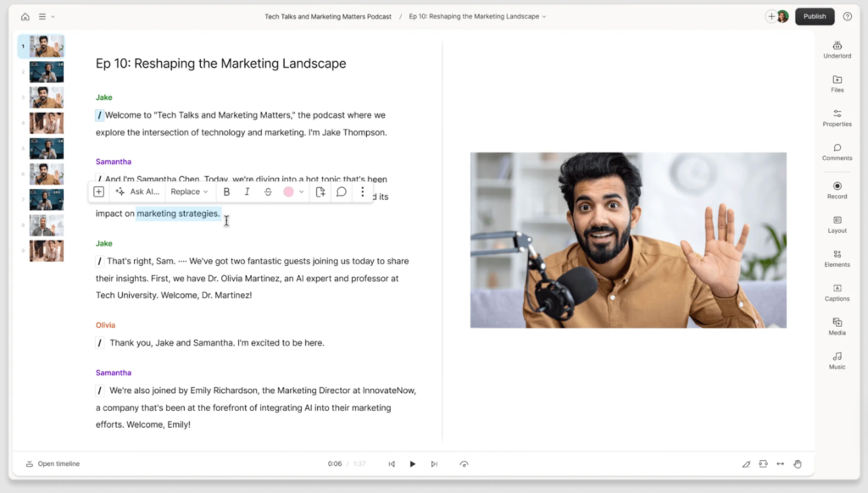Viewport: 868px width, 493px height.
Task: Click the video preview of the waving host
Action: [628, 240]
